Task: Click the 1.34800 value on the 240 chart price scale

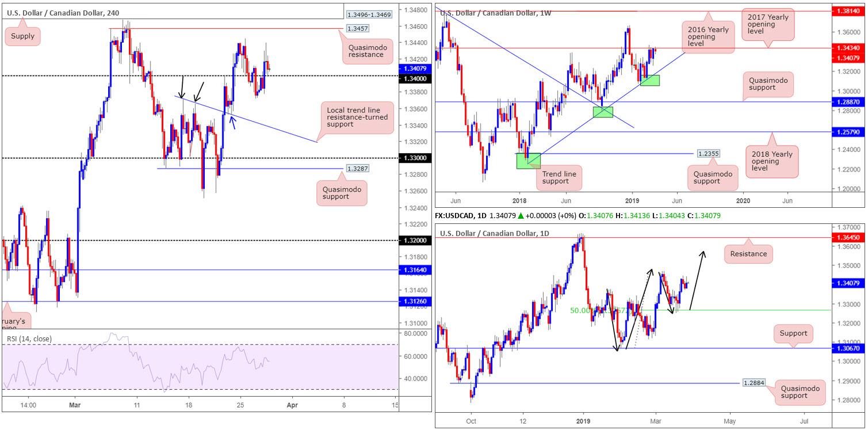Action: pos(415,10)
